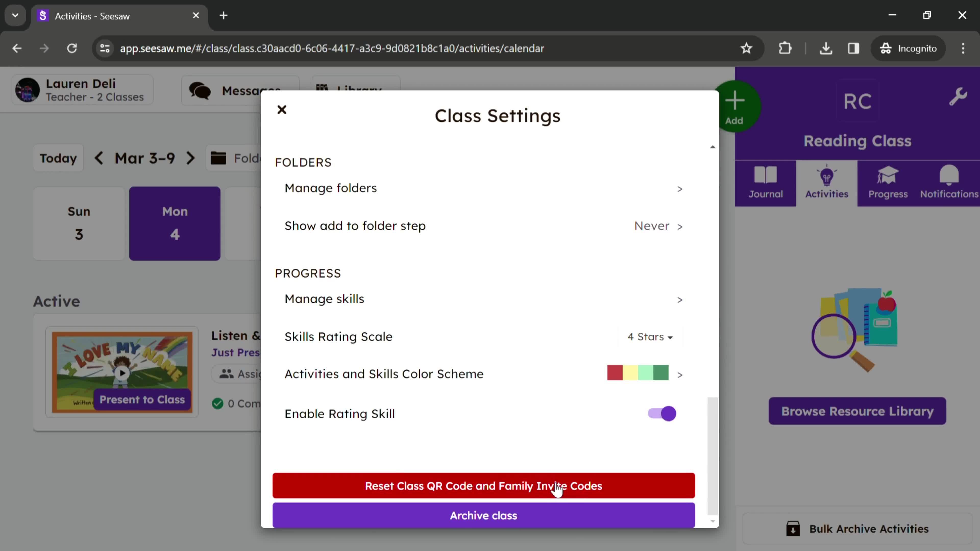Click the video thumbnail for Listen activity
This screenshot has height=551, width=980.
[122, 372]
